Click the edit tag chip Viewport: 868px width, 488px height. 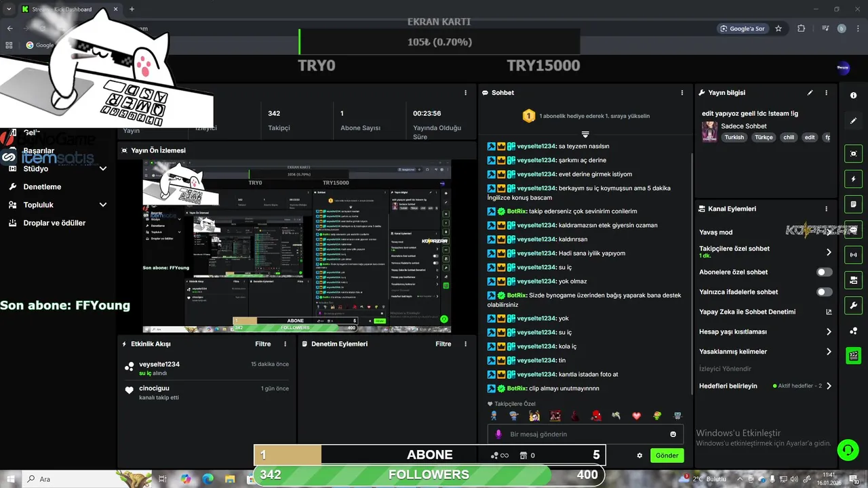810,137
